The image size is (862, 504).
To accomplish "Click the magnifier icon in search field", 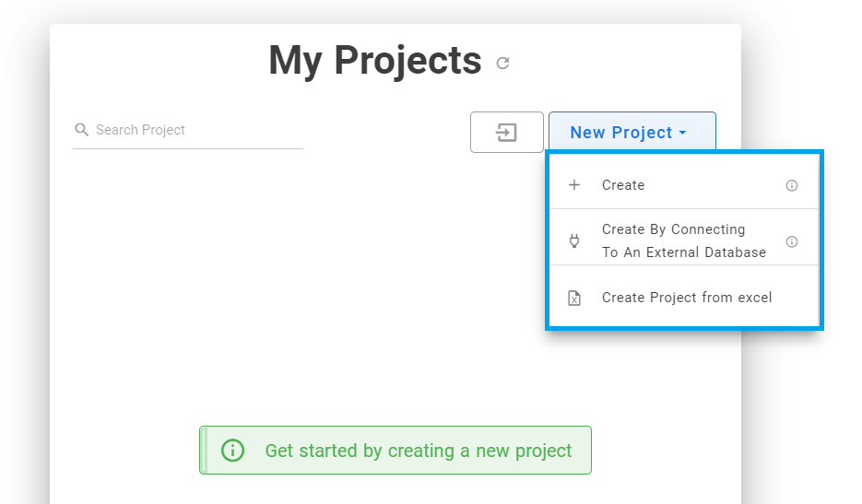I will [x=81, y=130].
